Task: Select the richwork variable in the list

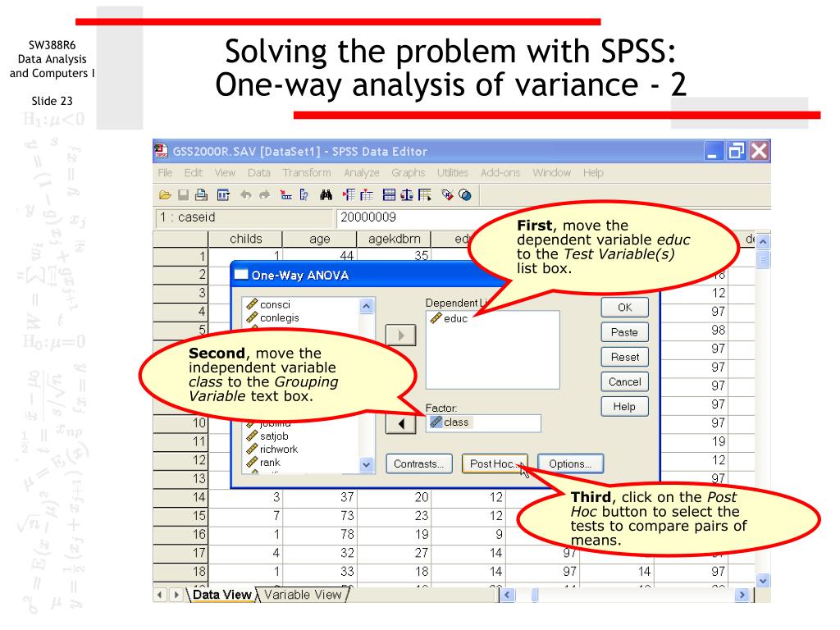Action: pos(272,449)
